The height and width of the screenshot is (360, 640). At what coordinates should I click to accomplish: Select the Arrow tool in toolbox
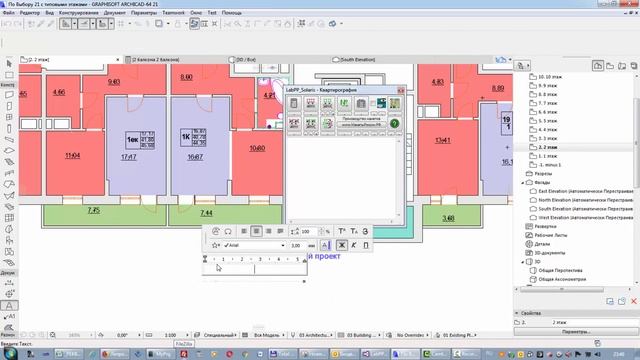(x=9, y=64)
